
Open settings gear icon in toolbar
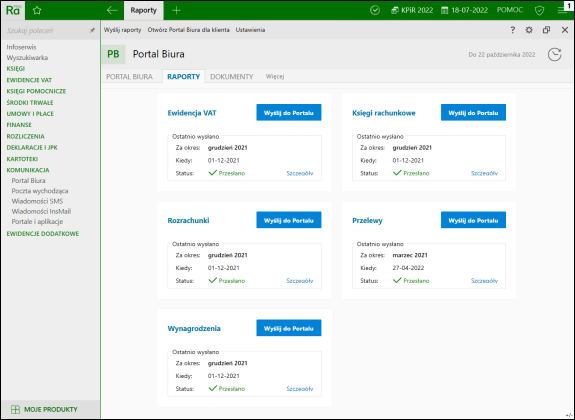pyautogui.click(x=529, y=30)
